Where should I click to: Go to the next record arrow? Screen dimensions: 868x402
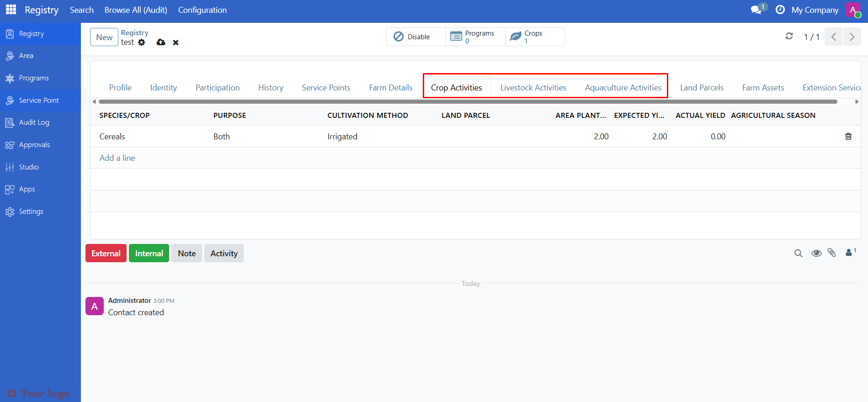point(852,37)
